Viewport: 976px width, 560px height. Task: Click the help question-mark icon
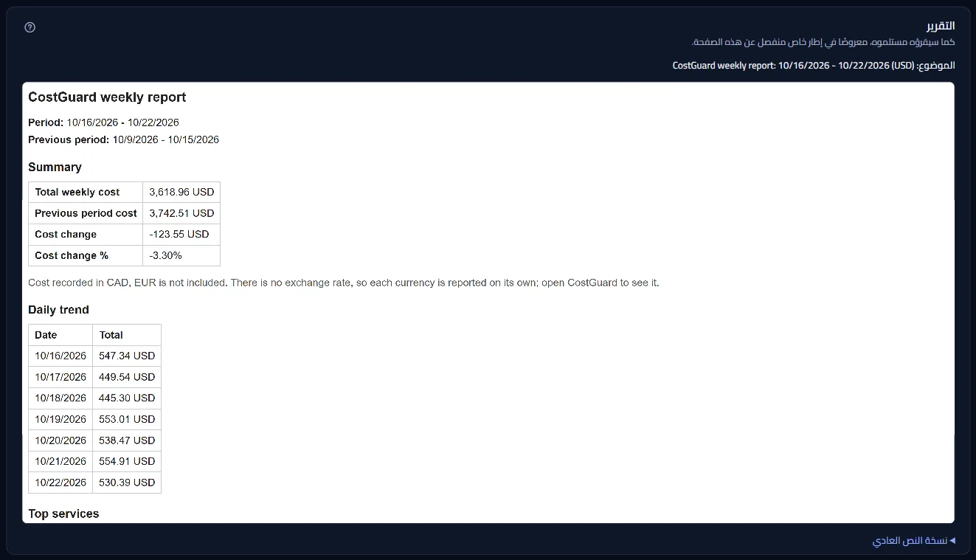pos(30,27)
